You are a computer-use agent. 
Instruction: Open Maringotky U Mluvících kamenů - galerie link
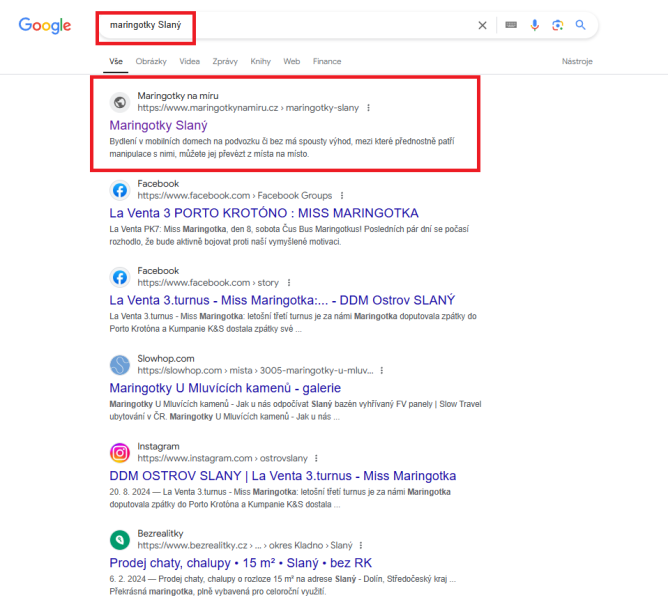coord(225,388)
